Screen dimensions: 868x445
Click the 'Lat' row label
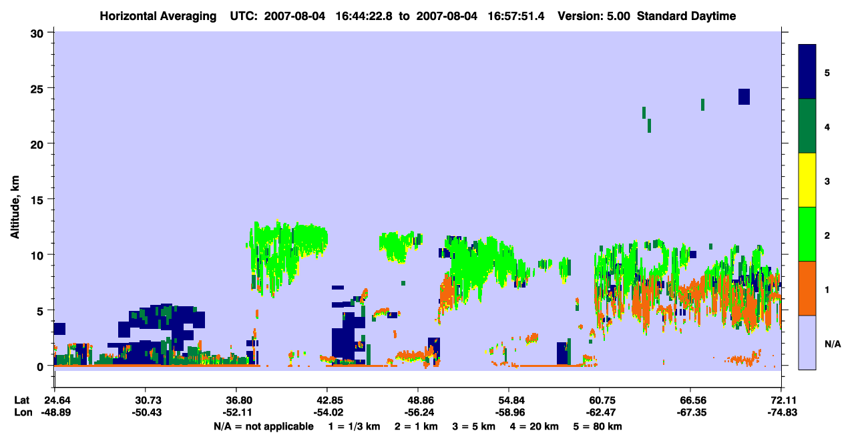(x=21, y=400)
